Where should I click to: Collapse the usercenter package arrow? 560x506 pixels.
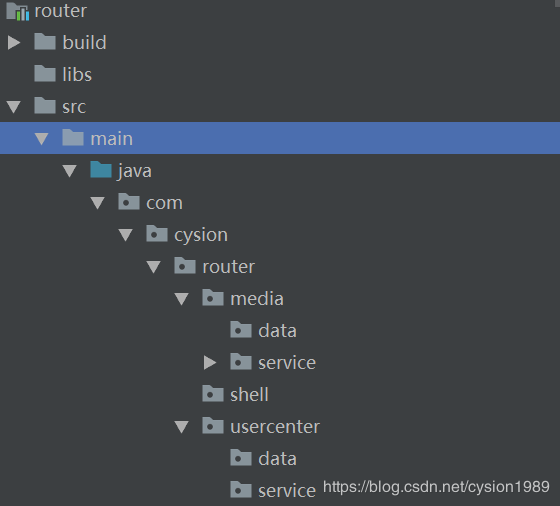pos(181,427)
